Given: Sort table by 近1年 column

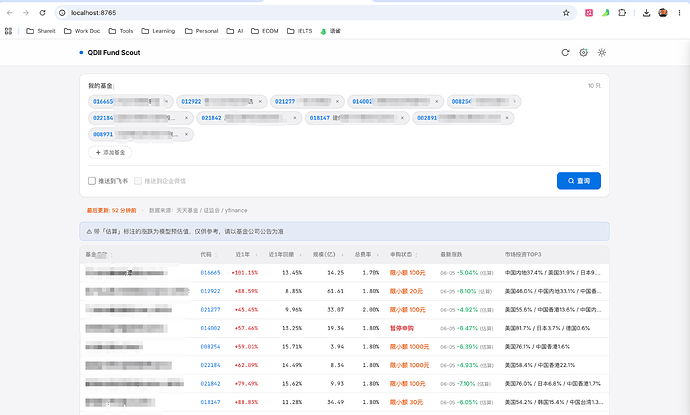Looking at the screenshot, I should tap(246, 254).
